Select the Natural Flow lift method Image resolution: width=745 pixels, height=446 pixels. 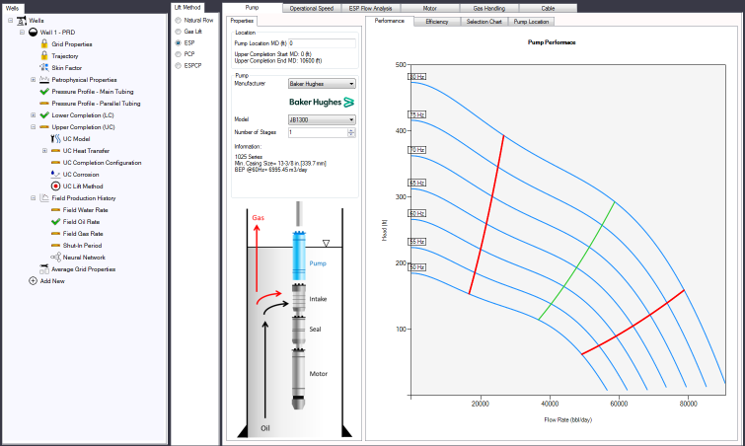178,20
